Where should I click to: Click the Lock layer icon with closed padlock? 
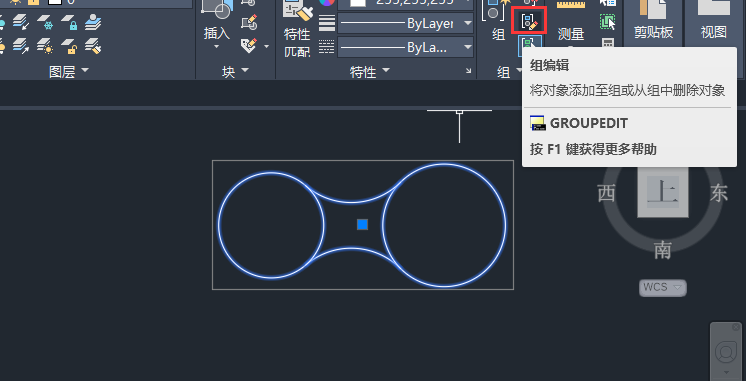tap(69, 22)
